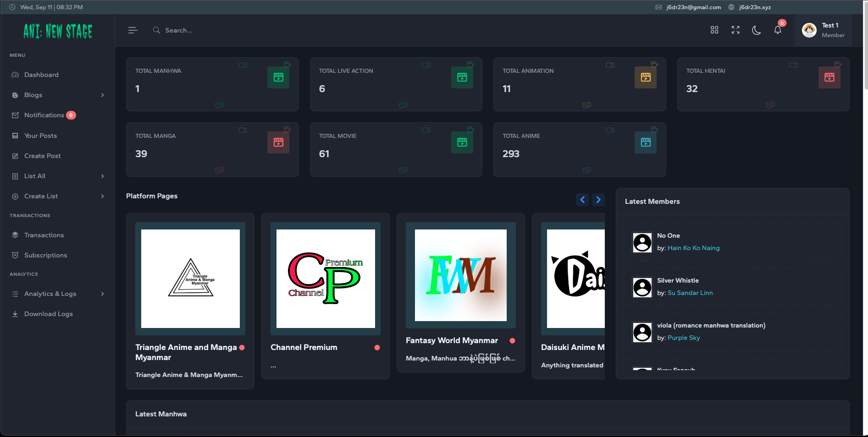Click viola member name text

(x=711, y=325)
